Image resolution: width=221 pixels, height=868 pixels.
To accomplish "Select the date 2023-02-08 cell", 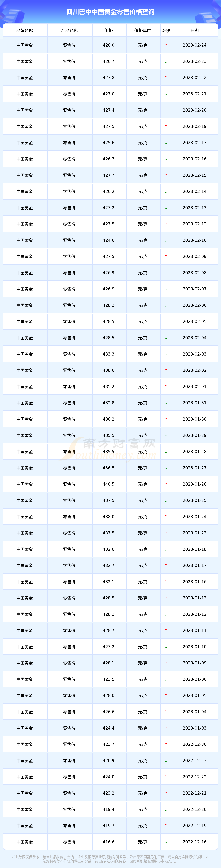I will 195,273.
